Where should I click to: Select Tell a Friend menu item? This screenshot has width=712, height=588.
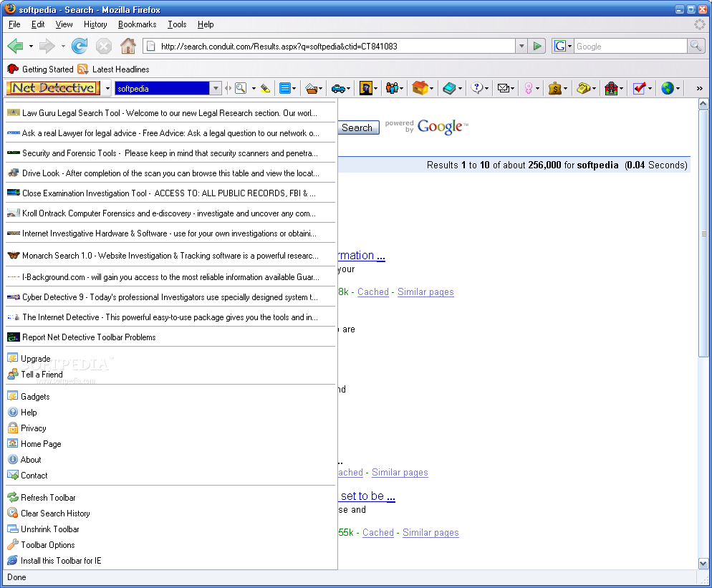(x=170, y=375)
